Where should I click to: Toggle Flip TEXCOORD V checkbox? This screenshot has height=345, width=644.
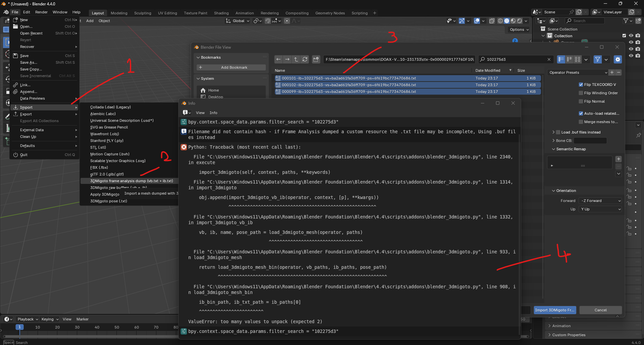[x=581, y=85]
